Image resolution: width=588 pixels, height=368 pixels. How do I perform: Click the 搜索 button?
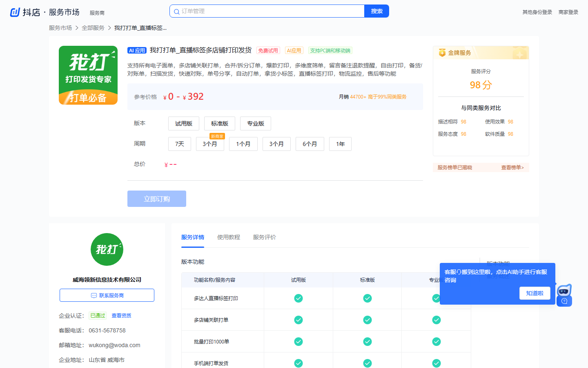(x=377, y=11)
